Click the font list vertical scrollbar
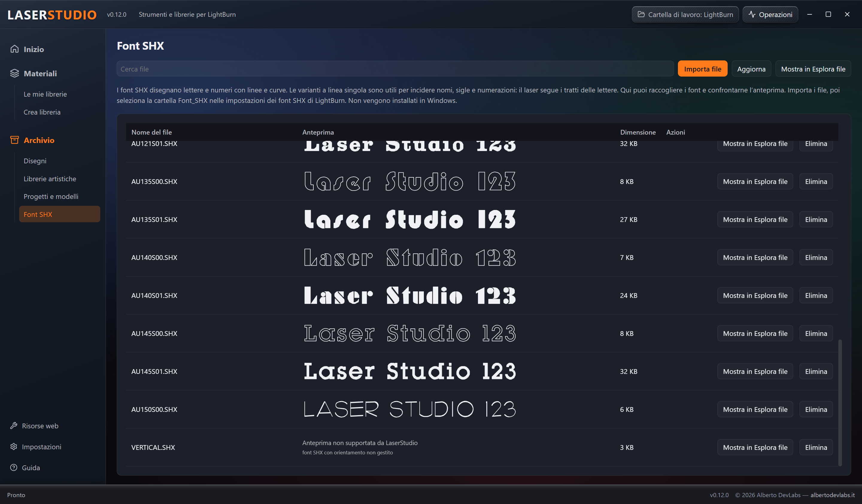862x504 pixels. pyautogui.click(x=840, y=402)
